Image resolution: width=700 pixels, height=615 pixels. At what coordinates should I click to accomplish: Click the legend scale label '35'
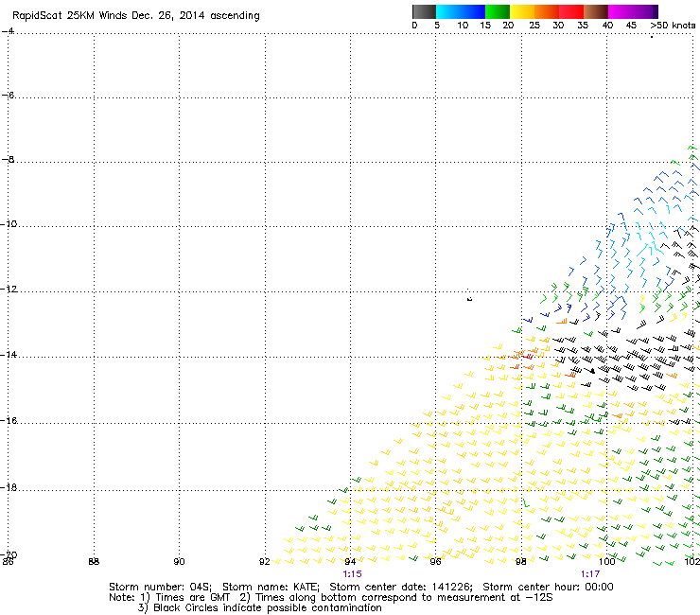583,26
